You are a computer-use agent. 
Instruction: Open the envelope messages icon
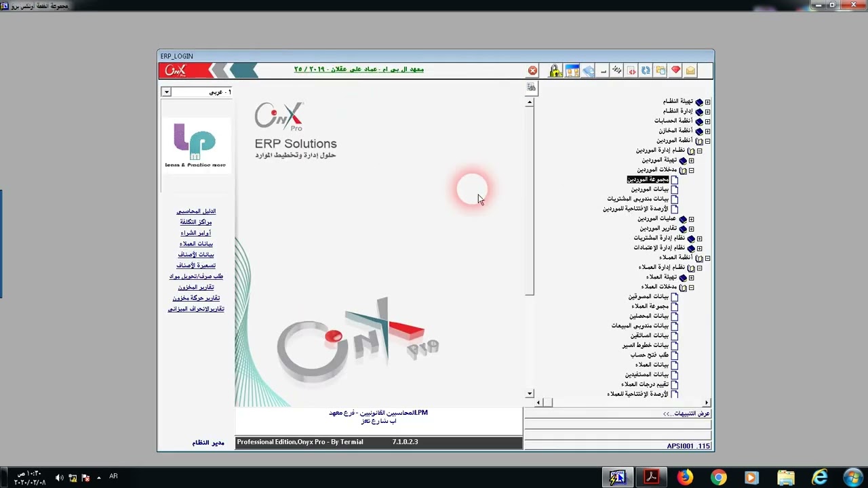(690, 70)
